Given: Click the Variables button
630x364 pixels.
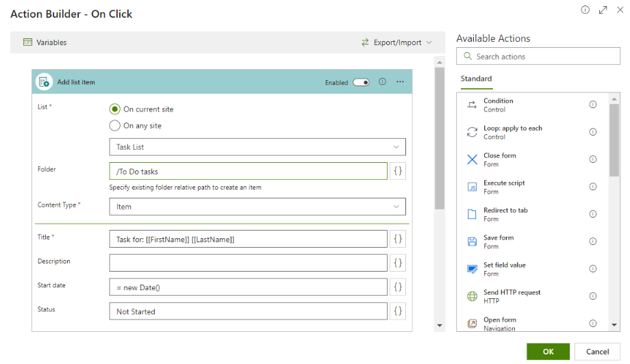Looking at the screenshot, I should click(45, 42).
